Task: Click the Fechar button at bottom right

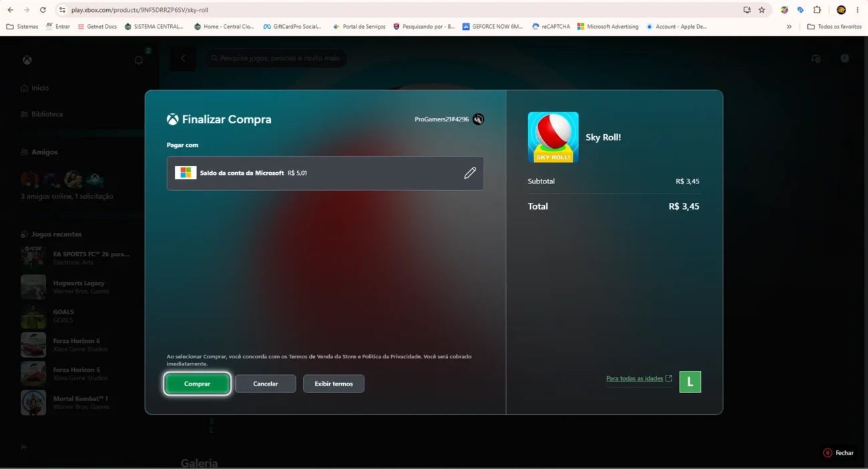Action: pos(839,452)
